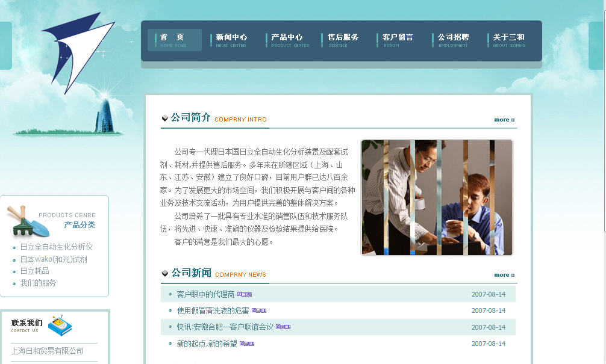
Task: Click the NEW badge beside 新的起点,新的希望
Action: (x=247, y=344)
